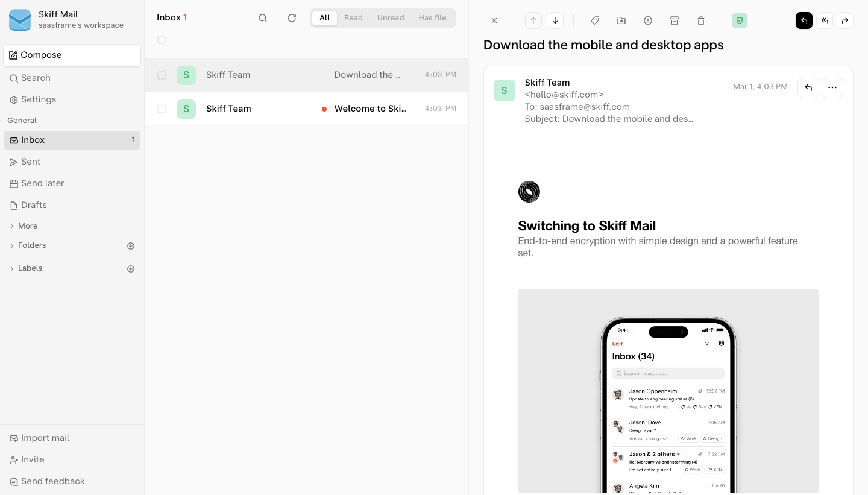The height and width of the screenshot is (495, 868).
Task: Click the search magnifier icon above message list
Action: point(263,18)
